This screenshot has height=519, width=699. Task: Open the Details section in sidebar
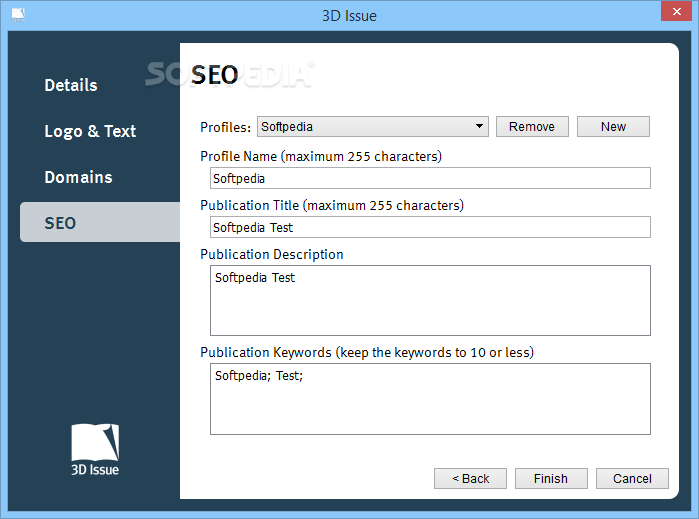point(71,85)
